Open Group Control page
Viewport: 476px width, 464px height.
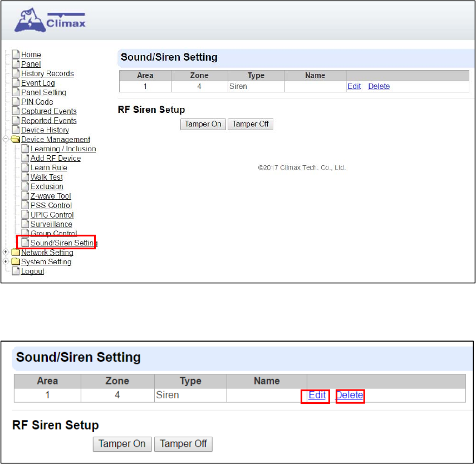pos(54,233)
